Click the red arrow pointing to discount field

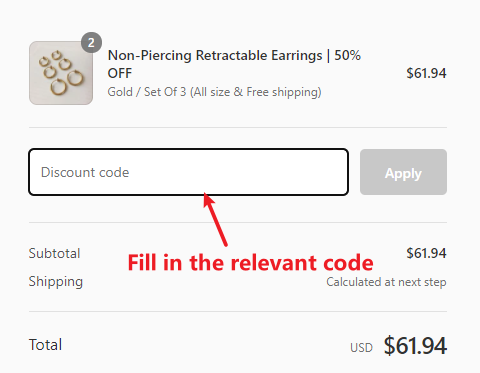215,219
